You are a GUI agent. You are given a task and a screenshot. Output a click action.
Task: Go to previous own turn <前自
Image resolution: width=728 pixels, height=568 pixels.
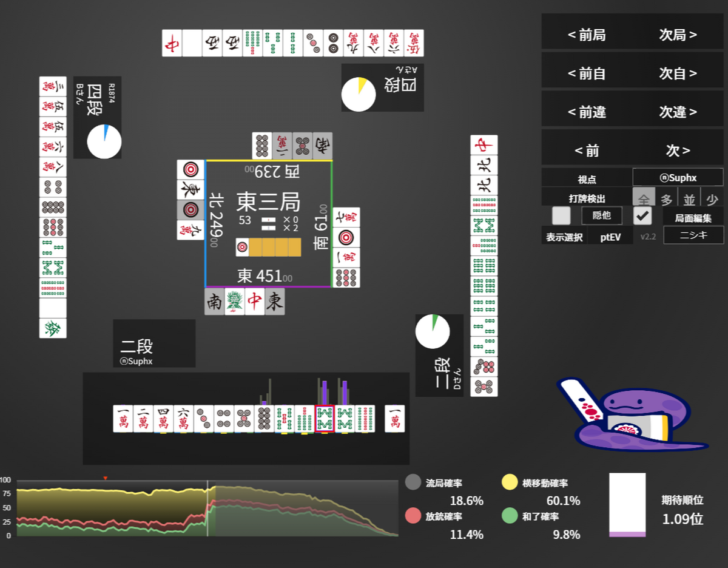(x=587, y=73)
